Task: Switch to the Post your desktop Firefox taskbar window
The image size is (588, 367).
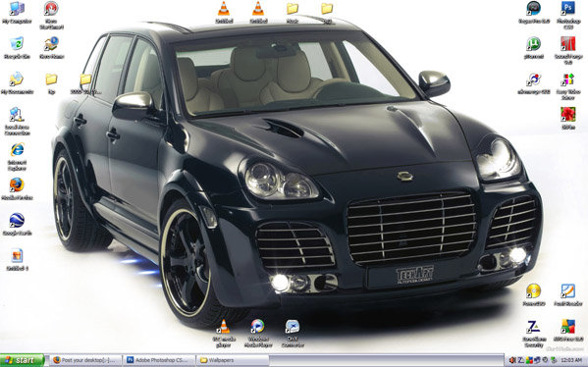Action: (x=85, y=360)
